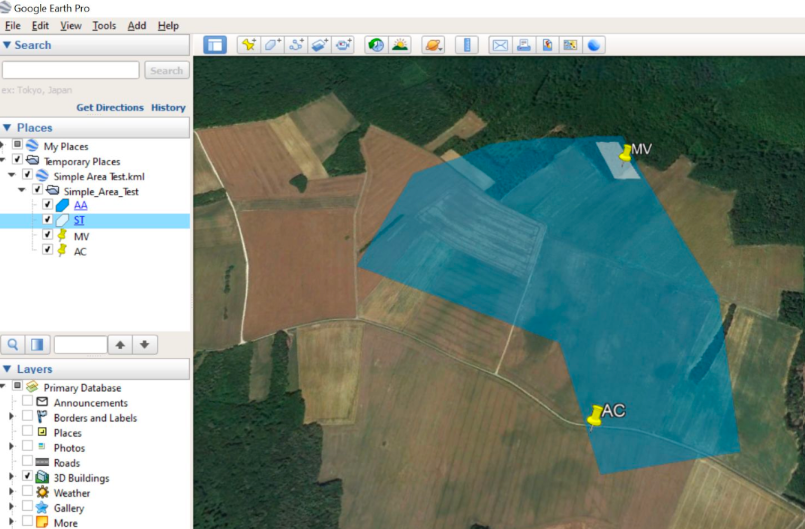Print the current view
805x529 pixels.
coord(524,45)
